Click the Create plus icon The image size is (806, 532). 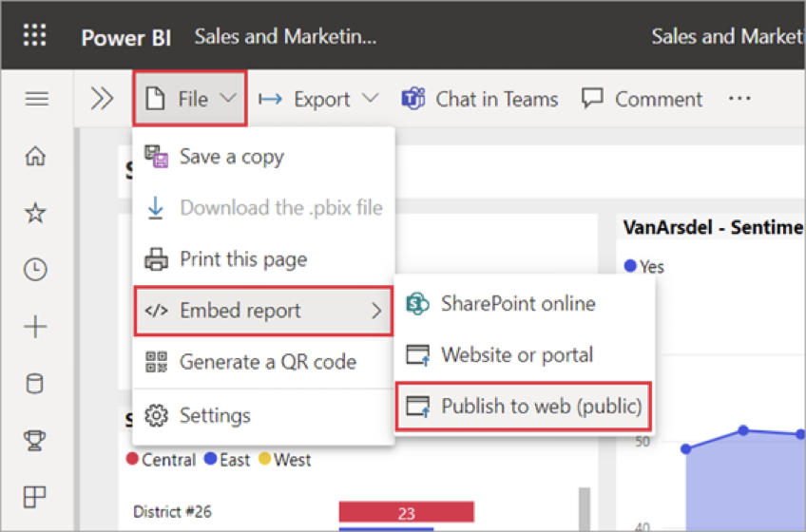tap(35, 328)
